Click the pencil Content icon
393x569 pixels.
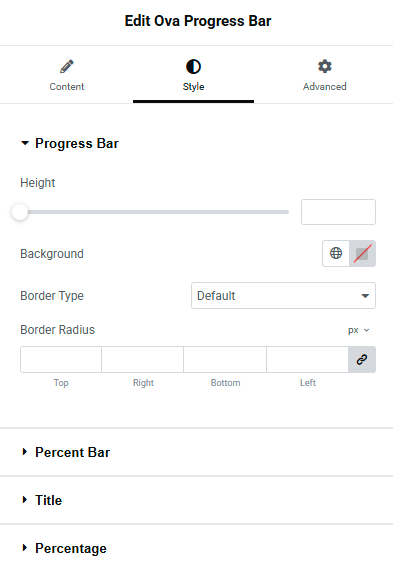pos(67,66)
